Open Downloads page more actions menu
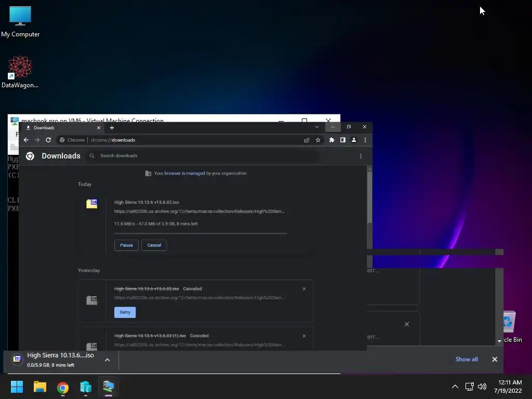 pos(361,156)
